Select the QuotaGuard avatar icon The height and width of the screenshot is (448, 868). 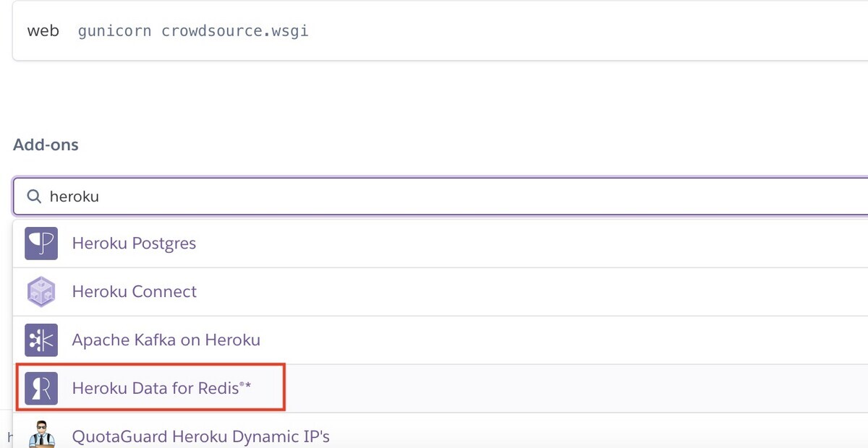click(x=41, y=435)
